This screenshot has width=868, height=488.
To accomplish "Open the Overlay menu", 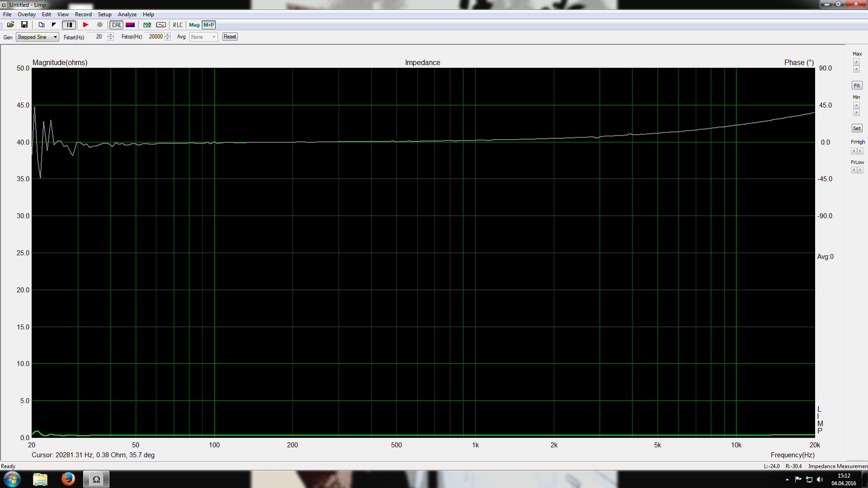I will [x=27, y=14].
